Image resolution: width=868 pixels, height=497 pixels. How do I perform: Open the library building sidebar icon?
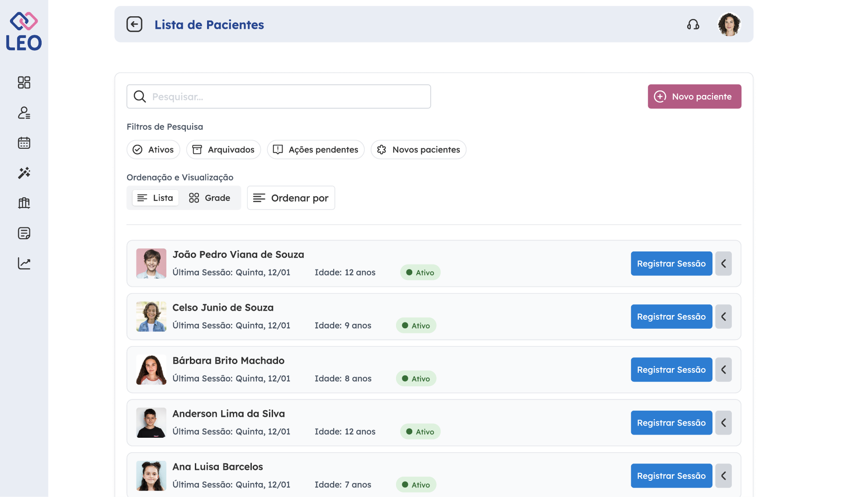pos(24,203)
